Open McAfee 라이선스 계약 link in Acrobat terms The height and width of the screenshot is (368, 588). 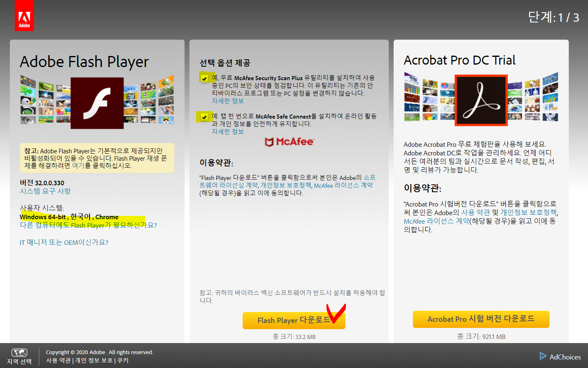[436, 221]
